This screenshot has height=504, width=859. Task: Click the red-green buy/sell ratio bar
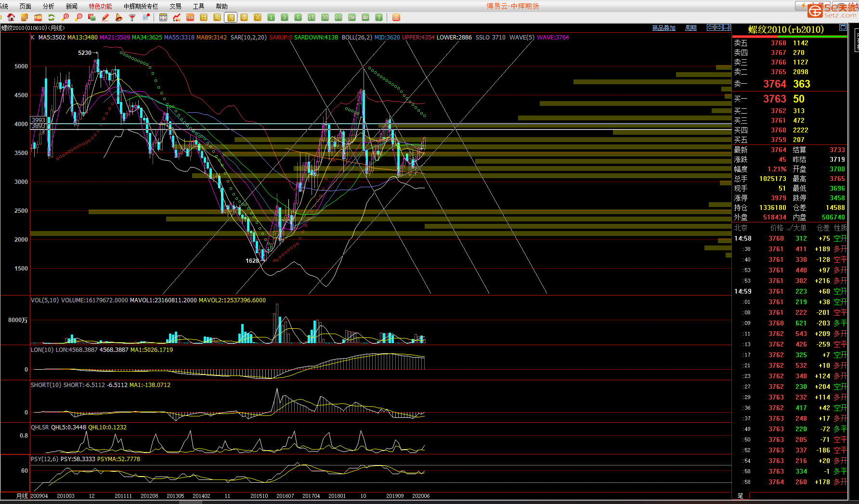[789, 37]
